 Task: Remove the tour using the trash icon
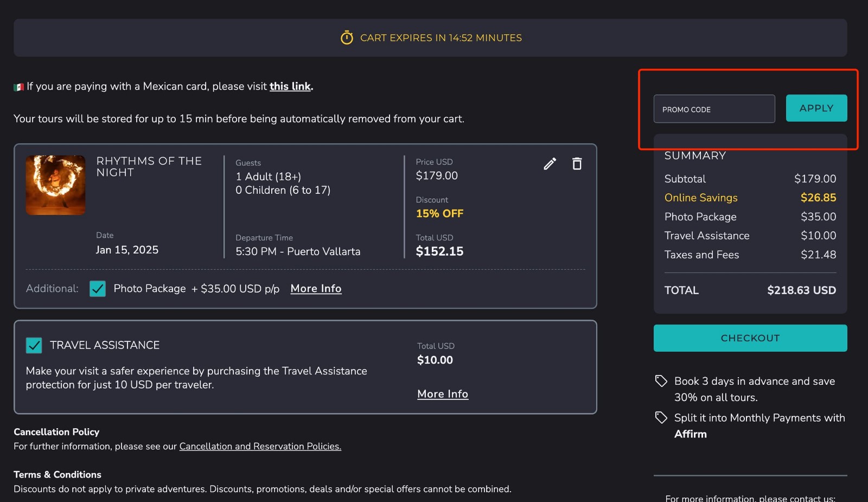577,163
